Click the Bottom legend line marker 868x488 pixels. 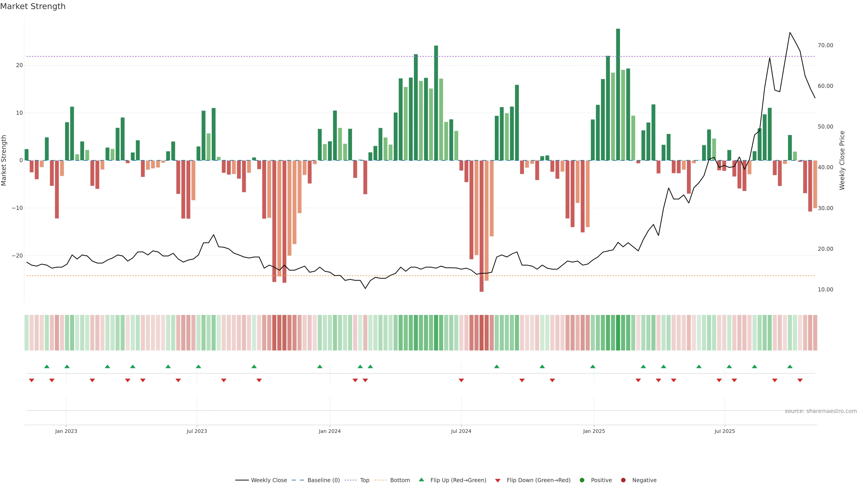[x=380, y=480]
